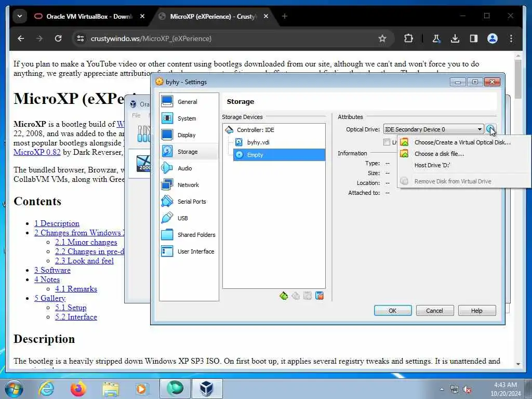Open VirtualBox taskbar button

tap(207, 389)
